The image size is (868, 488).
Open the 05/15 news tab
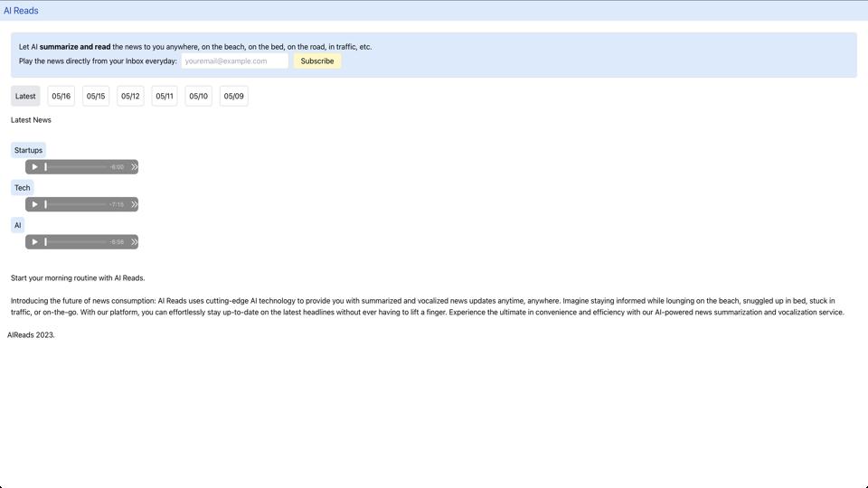coord(96,97)
